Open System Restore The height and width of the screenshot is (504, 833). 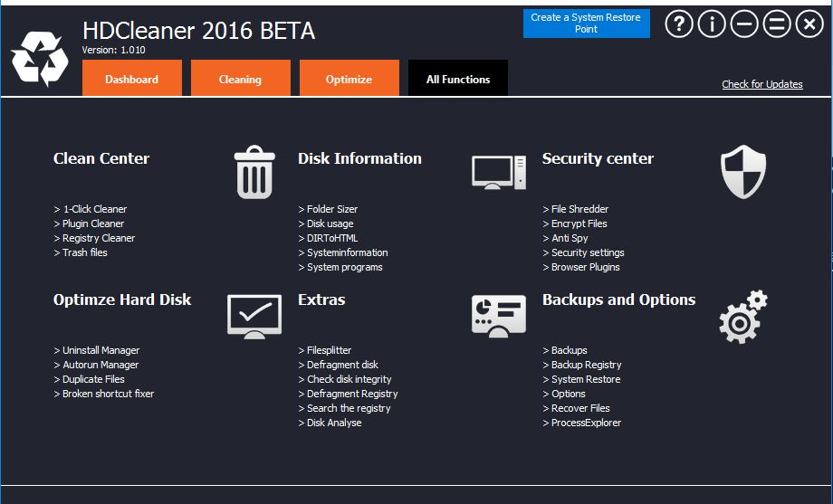point(581,379)
